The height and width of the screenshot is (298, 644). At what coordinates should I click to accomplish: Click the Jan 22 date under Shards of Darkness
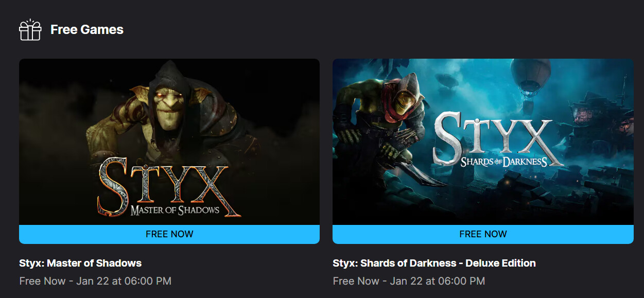[x=438, y=281]
